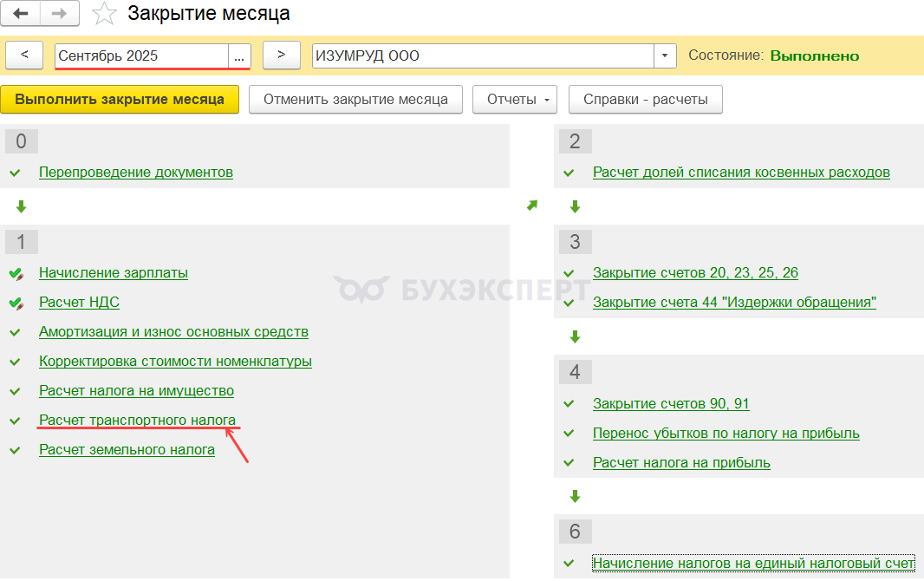Click checkmark beside Расчет налога на прибыль
The height and width of the screenshot is (581, 924).
(x=569, y=462)
